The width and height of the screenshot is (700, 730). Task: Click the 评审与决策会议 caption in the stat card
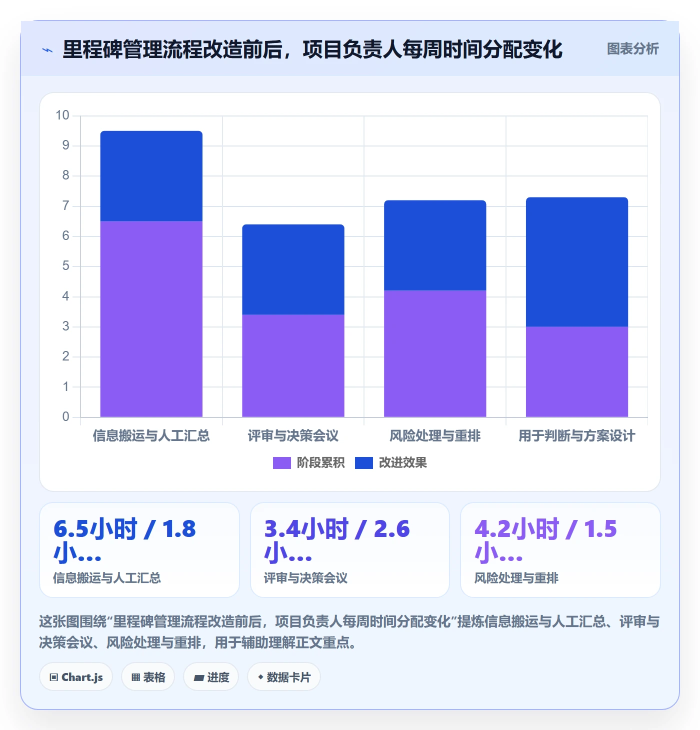click(305, 578)
